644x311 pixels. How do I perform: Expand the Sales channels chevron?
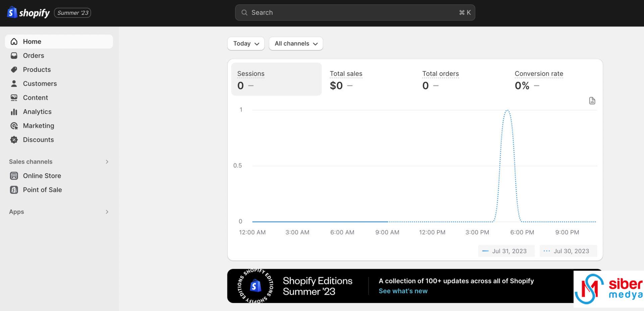point(107,162)
